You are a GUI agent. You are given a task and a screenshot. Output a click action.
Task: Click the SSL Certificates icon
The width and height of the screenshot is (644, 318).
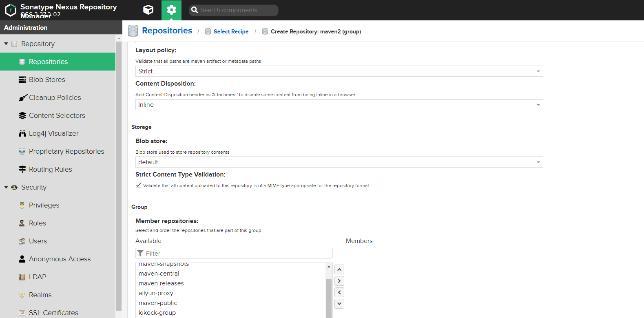[22, 313]
